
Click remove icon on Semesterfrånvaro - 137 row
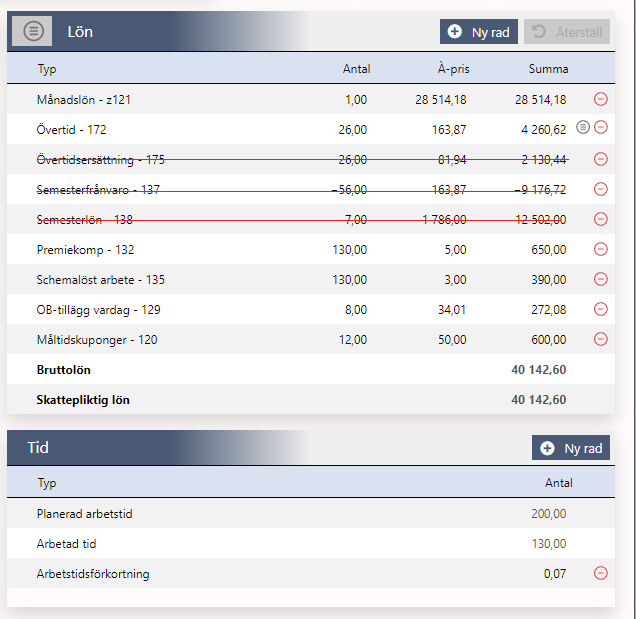[x=601, y=189]
